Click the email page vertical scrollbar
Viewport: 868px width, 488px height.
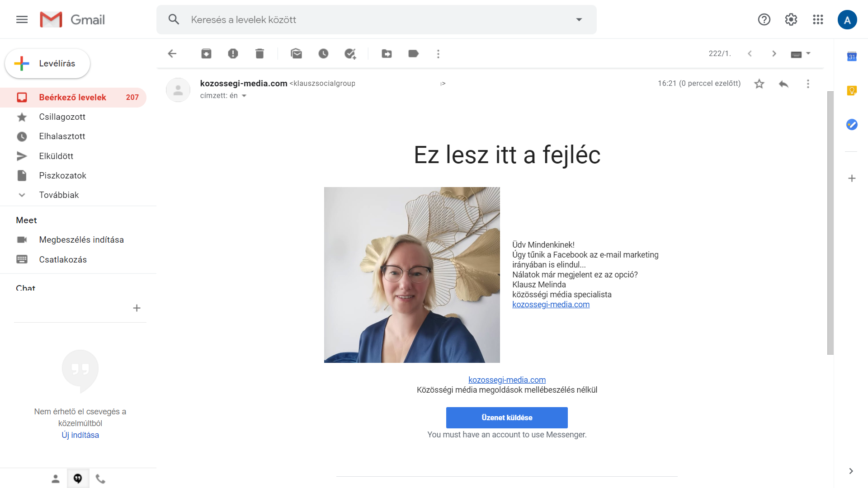[x=830, y=223]
